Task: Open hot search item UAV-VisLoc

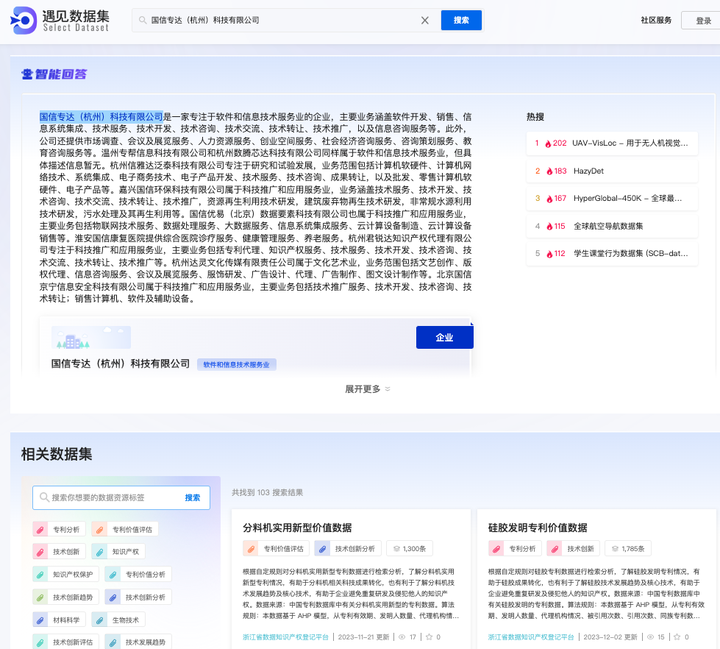Action: click(612, 143)
